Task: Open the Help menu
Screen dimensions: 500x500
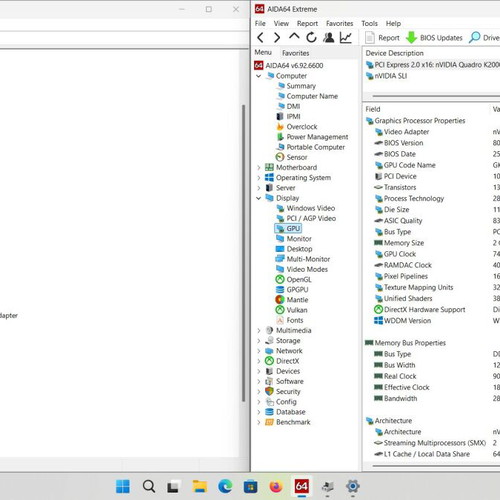Action: tap(393, 23)
